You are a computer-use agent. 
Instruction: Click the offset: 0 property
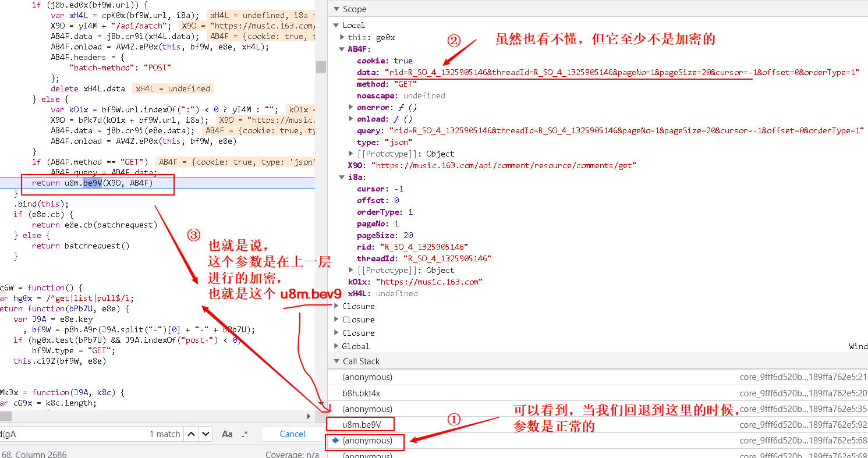click(378, 200)
